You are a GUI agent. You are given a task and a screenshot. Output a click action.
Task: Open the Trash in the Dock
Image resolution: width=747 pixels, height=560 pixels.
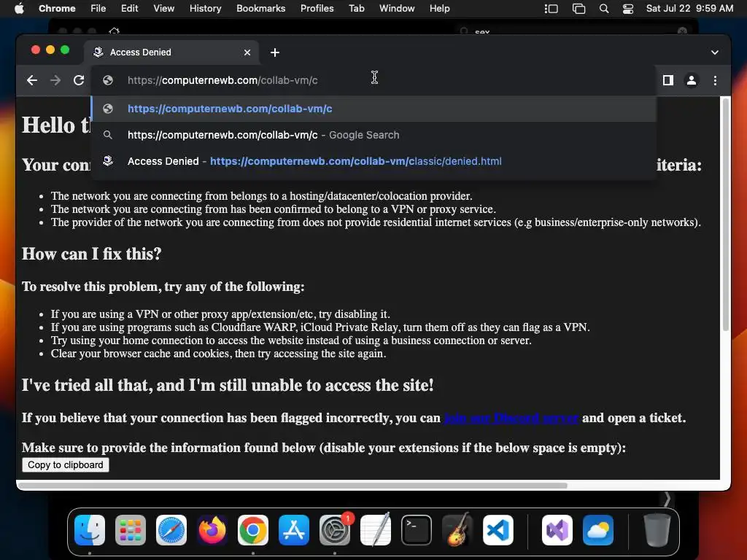tap(657, 530)
